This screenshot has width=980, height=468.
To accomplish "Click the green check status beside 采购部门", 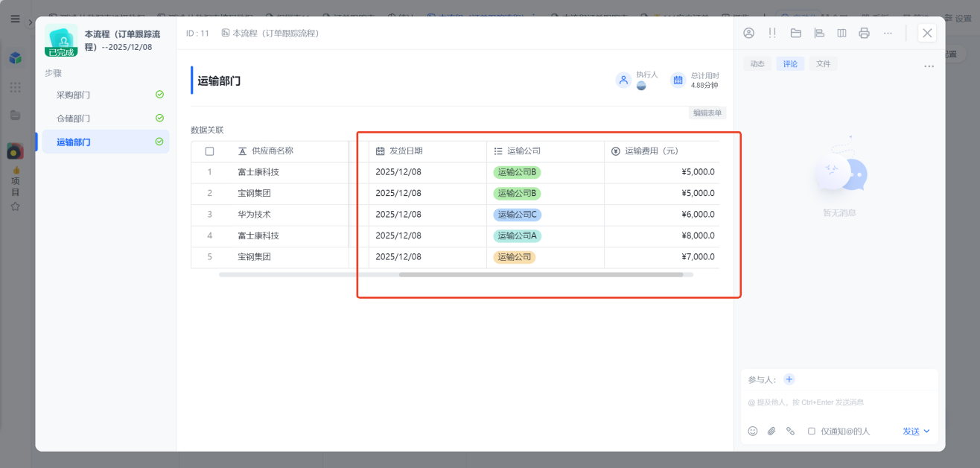I will [x=159, y=95].
